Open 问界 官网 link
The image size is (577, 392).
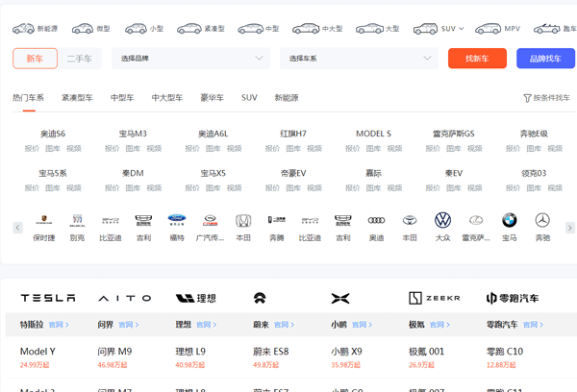129,325
